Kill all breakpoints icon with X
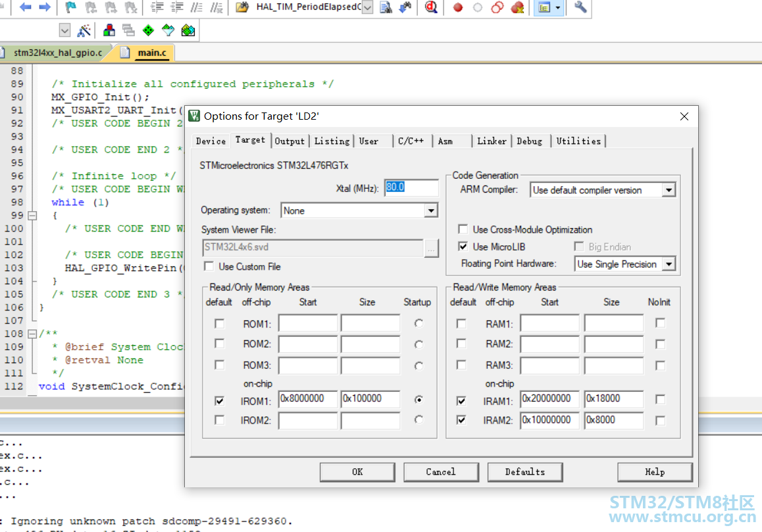The image size is (762, 532). tap(518, 7)
